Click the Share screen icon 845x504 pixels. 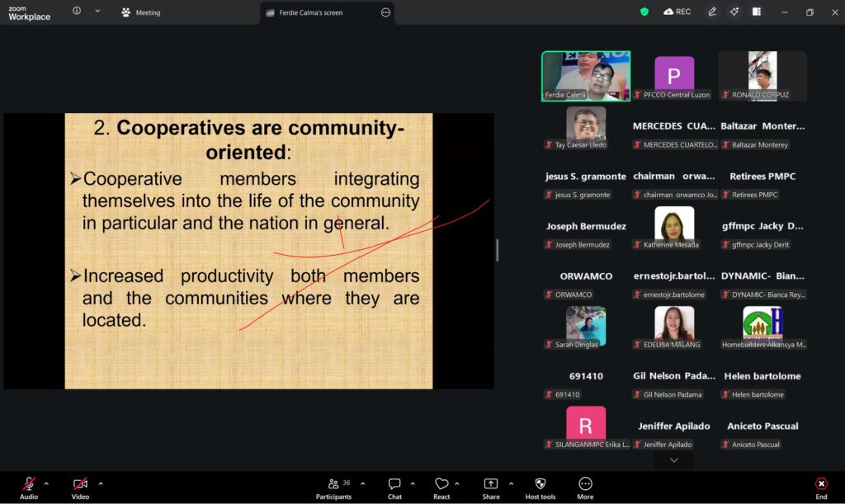pyautogui.click(x=491, y=484)
